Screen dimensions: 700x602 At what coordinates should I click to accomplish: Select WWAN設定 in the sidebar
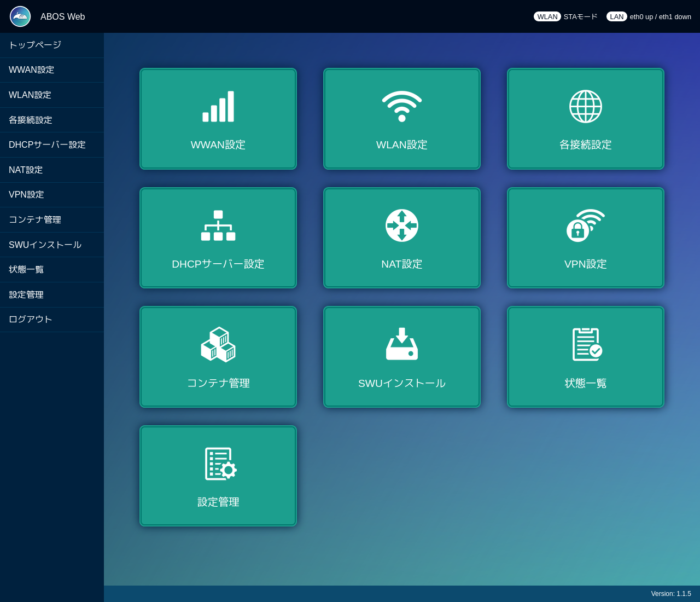click(52, 70)
